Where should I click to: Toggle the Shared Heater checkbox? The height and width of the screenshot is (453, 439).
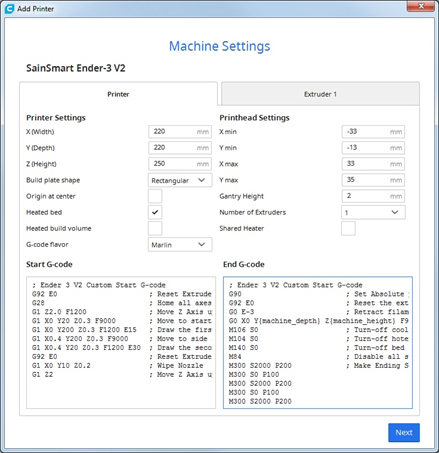348,228
